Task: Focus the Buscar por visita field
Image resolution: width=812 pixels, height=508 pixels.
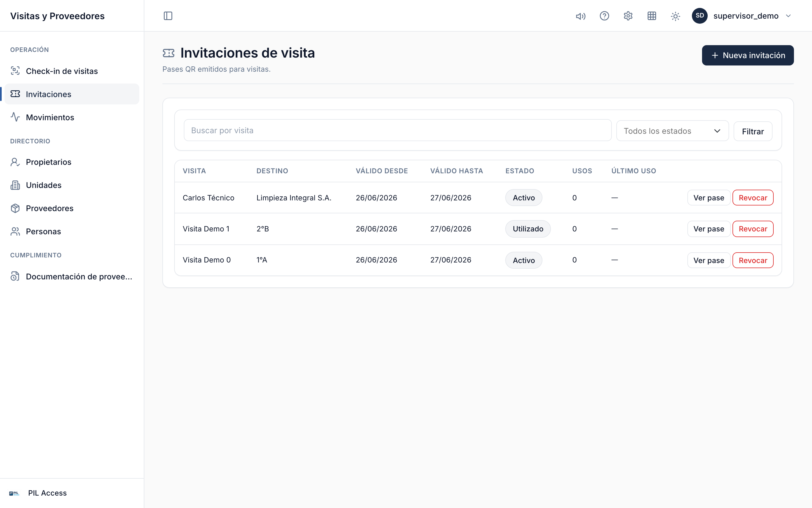Action: (398, 130)
